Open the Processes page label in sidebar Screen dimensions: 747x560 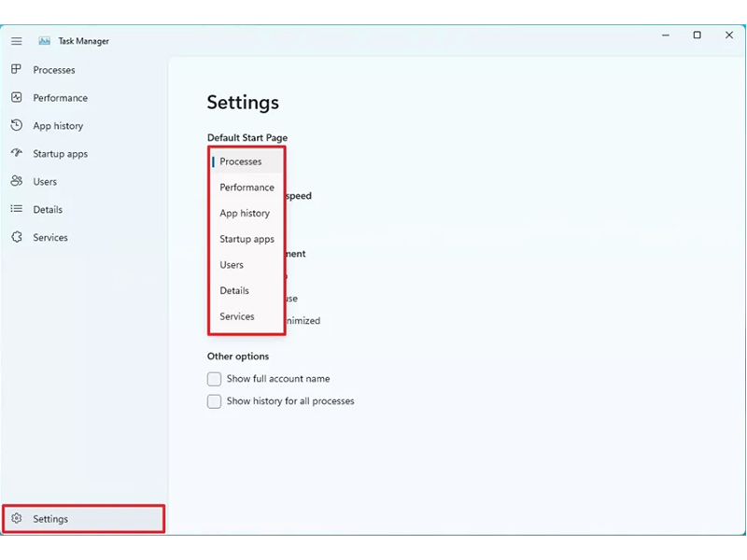tap(54, 70)
